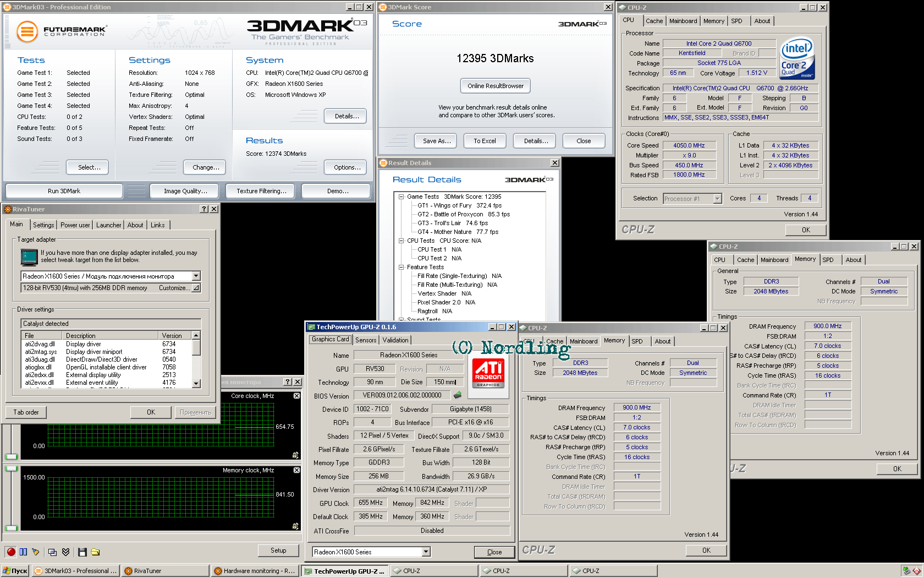Open the Cache tab in the Intel-logo CPU-Z window
The height and width of the screenshot is (578, 924).
pos(654,21)
